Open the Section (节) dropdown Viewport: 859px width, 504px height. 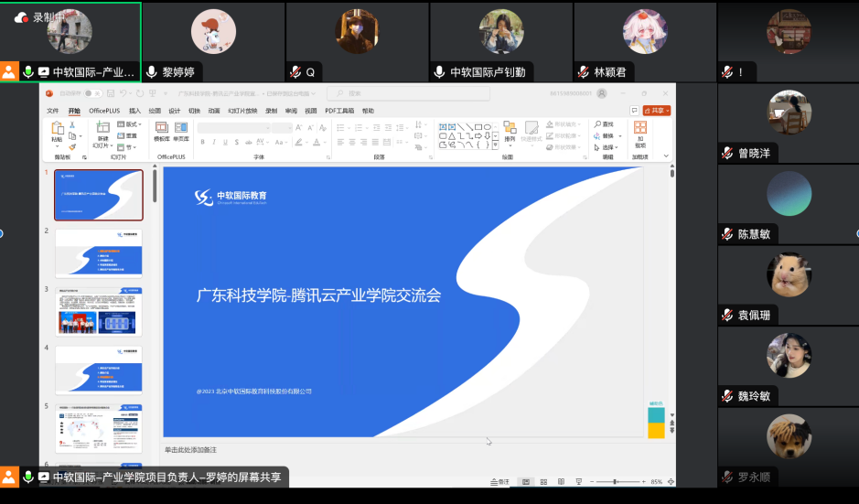(126, 147)
